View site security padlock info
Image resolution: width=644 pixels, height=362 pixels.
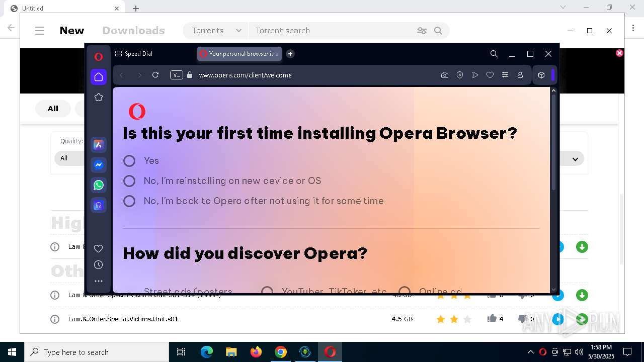(x=190, y=75)
